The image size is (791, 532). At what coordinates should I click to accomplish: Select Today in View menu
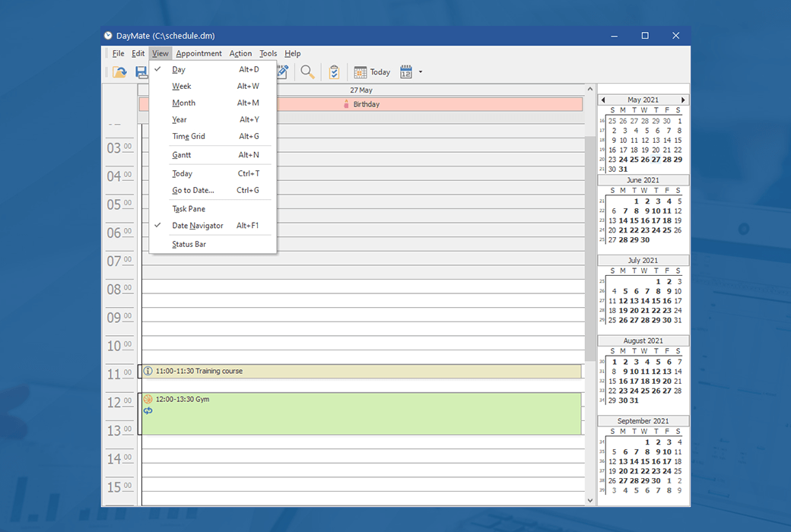[x=213, y=173]
